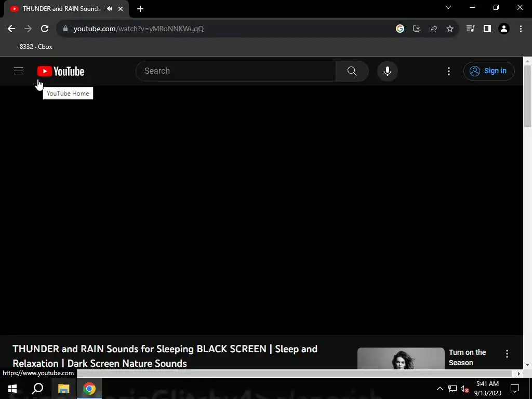Open Google icon in address bar
532x399 pixels.
coord(400,29)
